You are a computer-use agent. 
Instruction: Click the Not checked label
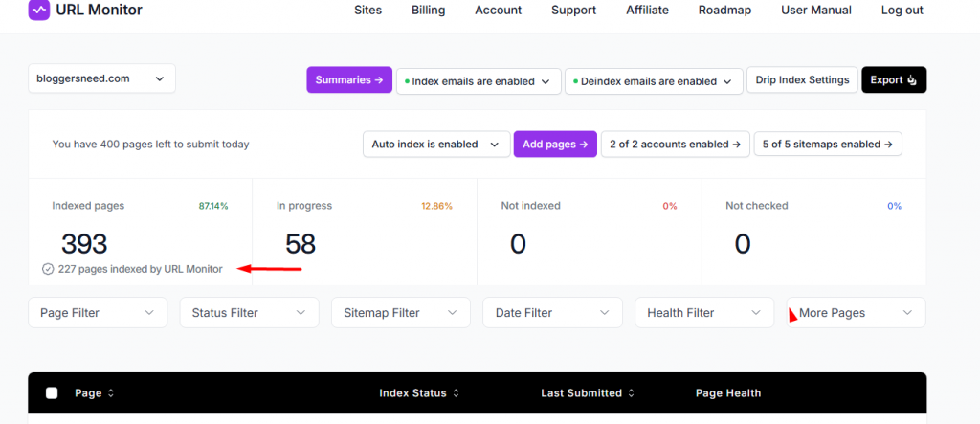[757, 205]
